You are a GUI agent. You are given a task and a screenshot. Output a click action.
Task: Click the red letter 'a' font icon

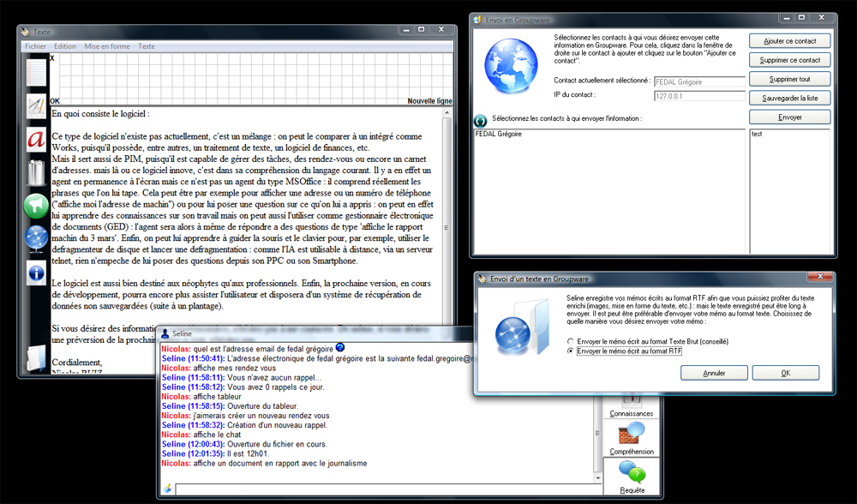coord(36,139)
